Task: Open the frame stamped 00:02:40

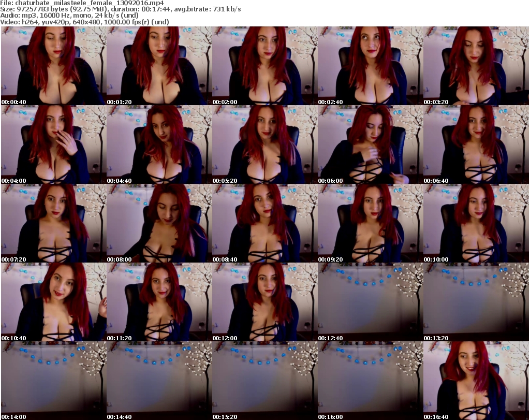Action: [x=370, y=66]
